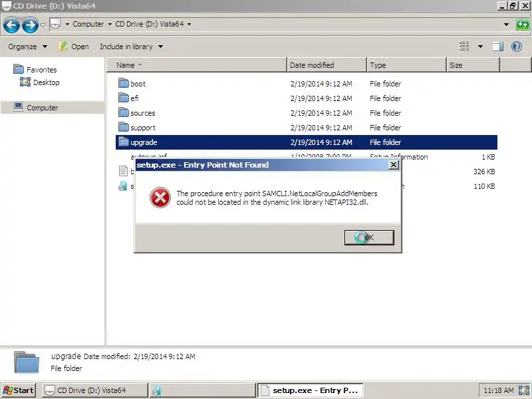The image size is (532, 399).
Task: Click the 110 KB size cell
Action: click(x=484, y=186)
